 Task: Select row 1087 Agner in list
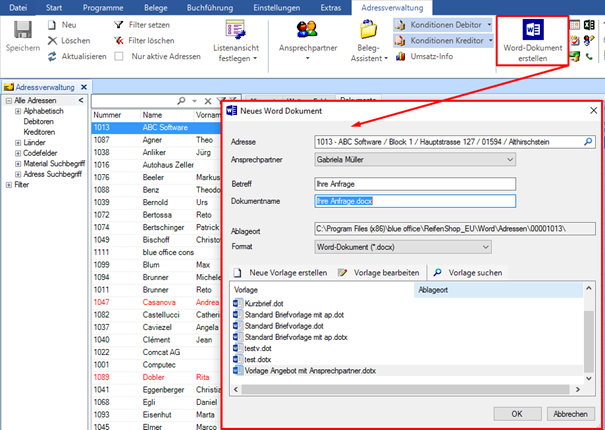pos(156,140)
